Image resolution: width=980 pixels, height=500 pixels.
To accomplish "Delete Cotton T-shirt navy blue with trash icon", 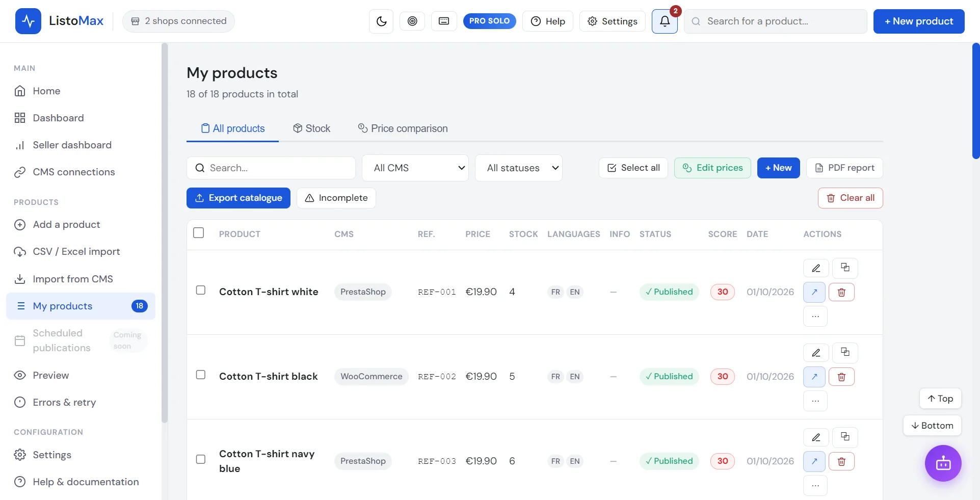I will tap(841, 461).
